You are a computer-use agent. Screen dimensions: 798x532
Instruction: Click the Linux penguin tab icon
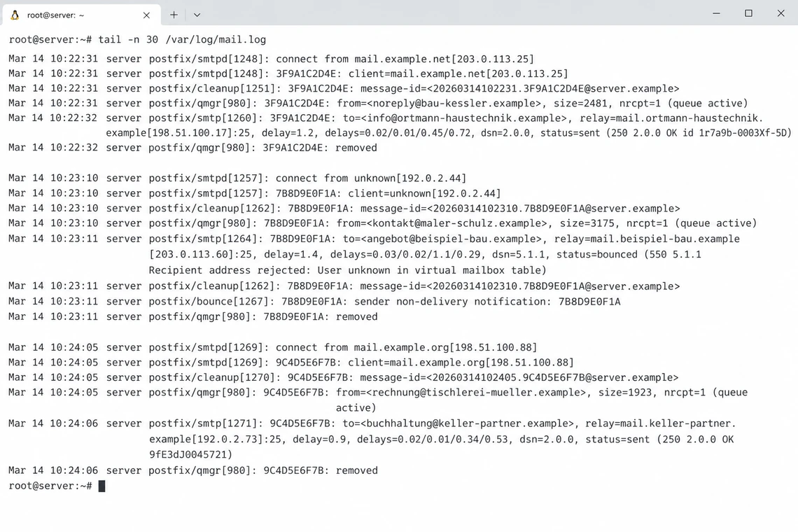(15, 15)
